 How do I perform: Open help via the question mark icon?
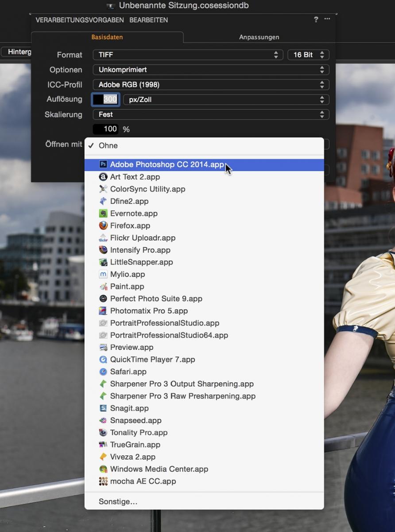click(316, 20)
